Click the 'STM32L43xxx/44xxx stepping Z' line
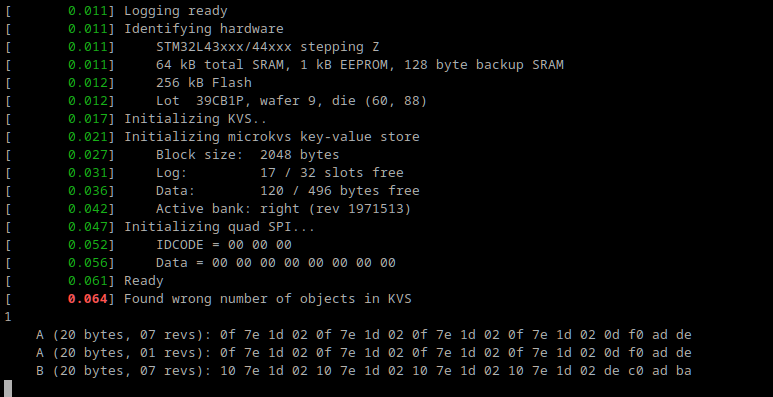 (268, 47)
